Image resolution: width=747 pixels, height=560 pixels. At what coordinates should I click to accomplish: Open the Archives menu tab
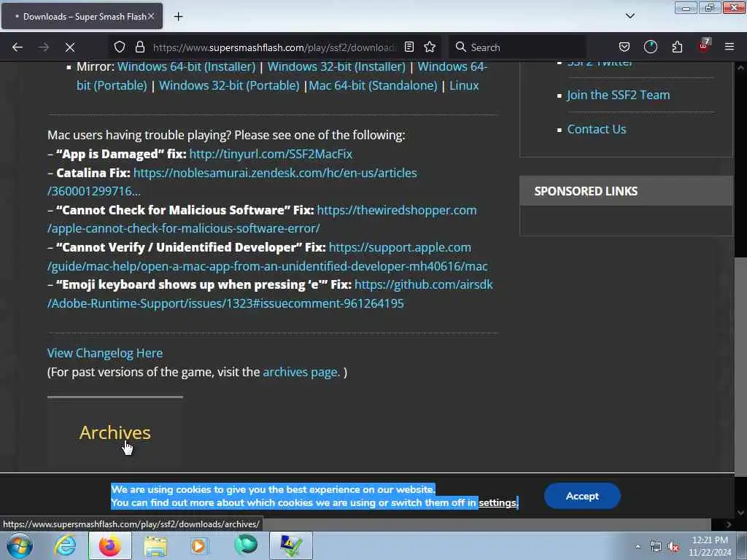point(115,433)
